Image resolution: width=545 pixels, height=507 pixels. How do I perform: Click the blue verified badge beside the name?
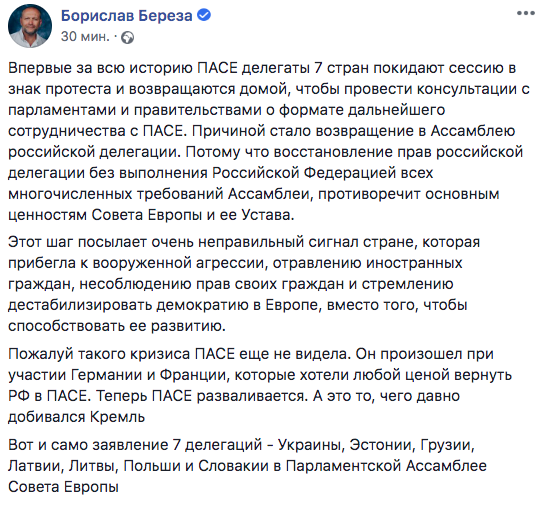pos(204,15)
